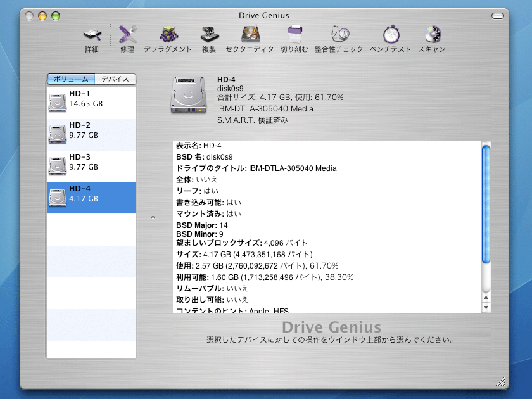Choose the 複製 (Duplicate) tool icon
532x399 pixels.
(x=210, y=34)
